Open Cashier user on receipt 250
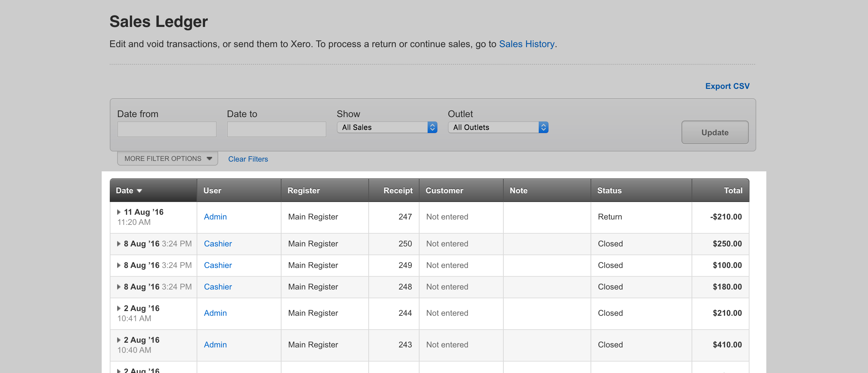Image resolution: width=868 pixels, height=373 pixels. [x=218, y=244]
